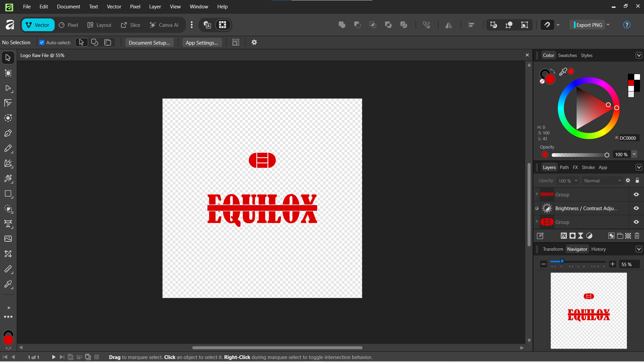The image size is (644, 362).
Task: Hide the bottom logo Group layer
Action: click(636, 222)
